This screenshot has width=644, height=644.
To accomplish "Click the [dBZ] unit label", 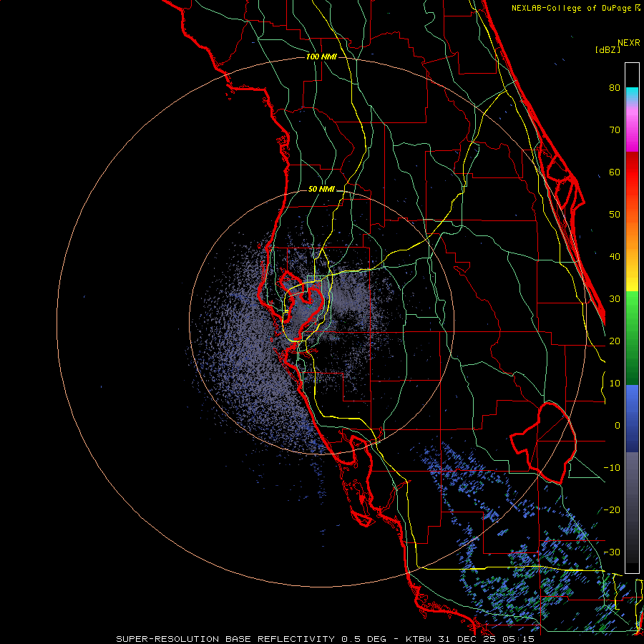I will pos(608,49).
